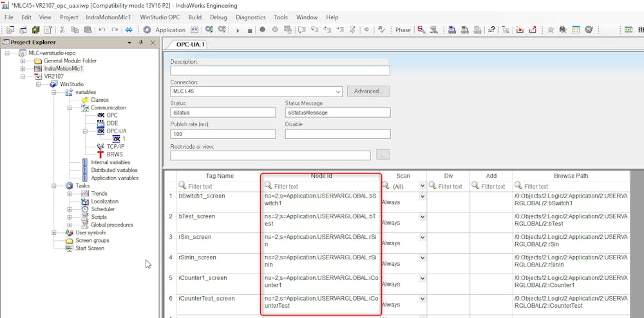Click the Cut scissors toolbar icon
This screenshot has height=318, width=644.
(x=62, y=30)
